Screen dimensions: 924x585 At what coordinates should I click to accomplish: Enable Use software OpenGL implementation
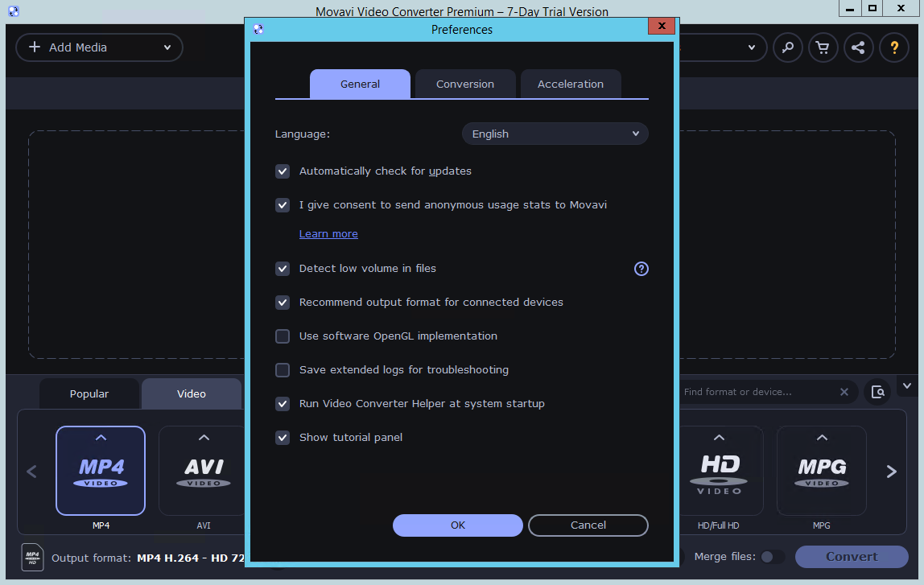(x=283, y=336)
